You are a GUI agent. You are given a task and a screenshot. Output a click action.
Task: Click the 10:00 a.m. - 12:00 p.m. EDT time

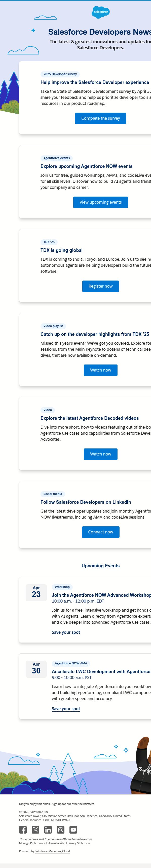(x=77, y=601)
